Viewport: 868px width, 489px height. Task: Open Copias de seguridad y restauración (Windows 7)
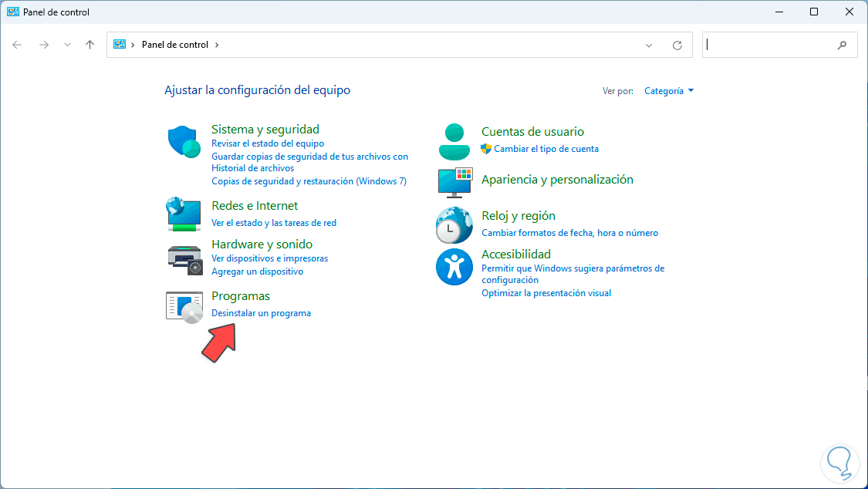(309, 181)
